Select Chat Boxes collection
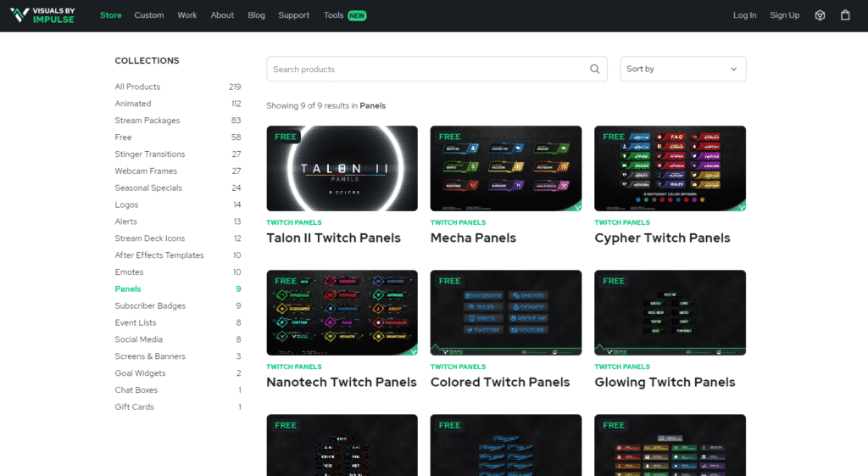Screen dimensions: 868x476 click(136, 390)
